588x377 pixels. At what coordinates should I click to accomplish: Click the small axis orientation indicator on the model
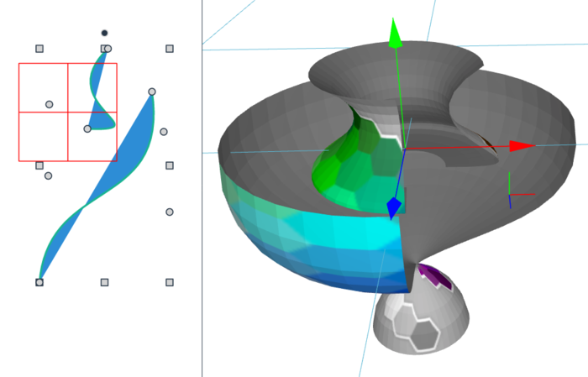[x=519, y=191]
